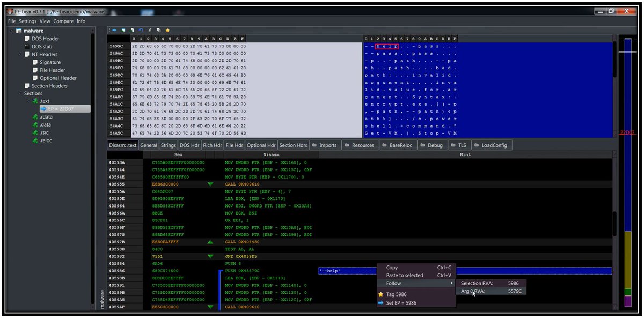The height and width of the screenshot is (318, 644).
Task: Select Section Headers tree item
Action: 49,86
